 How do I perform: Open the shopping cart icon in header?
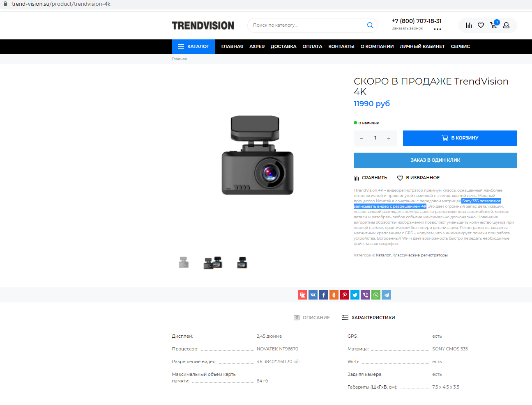493,25
